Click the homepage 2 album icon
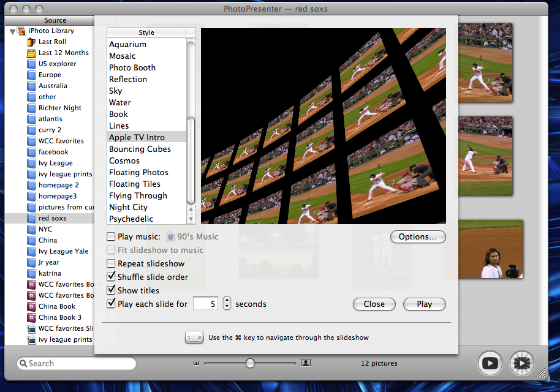 31,186
